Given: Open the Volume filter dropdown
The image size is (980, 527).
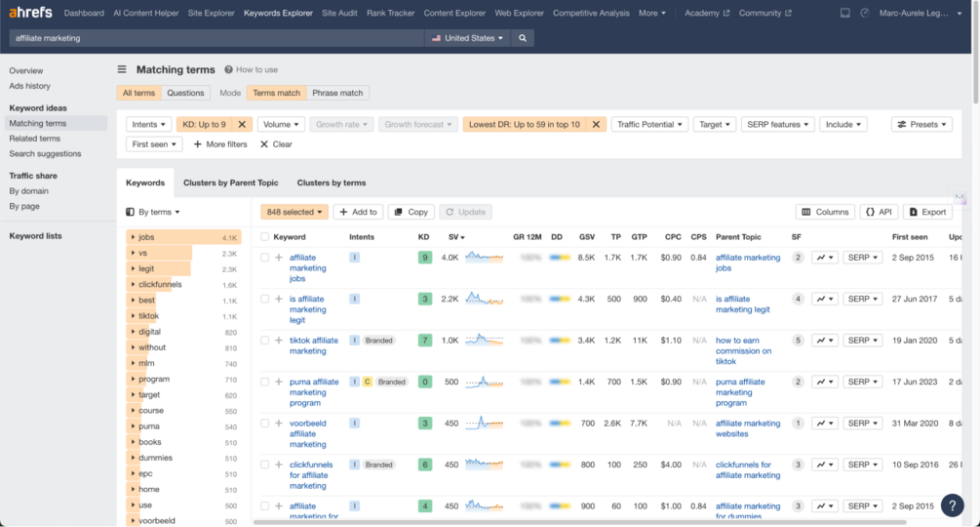Looking at the screenshot, I should point(281,124).
